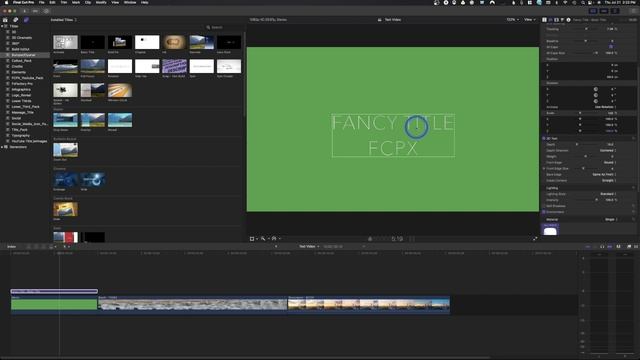Open the Apple menu
This screenshot has height=360, width=640.
click(x=6, y=2)
